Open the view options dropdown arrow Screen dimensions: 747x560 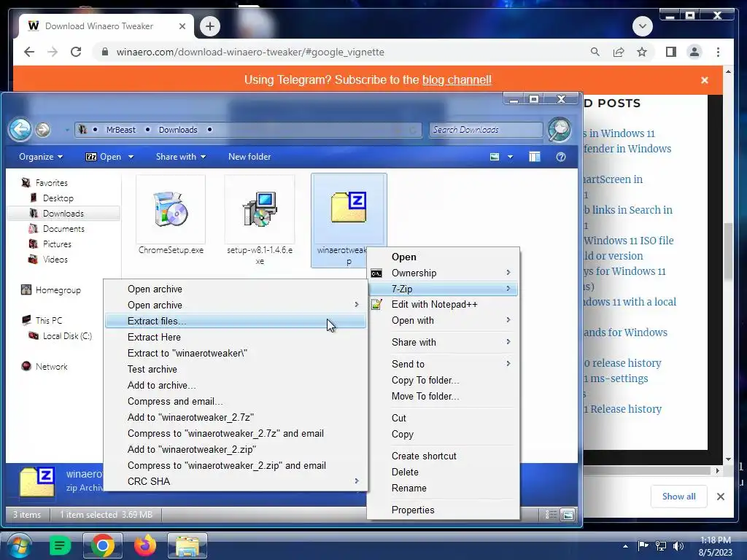coord(510,157)
